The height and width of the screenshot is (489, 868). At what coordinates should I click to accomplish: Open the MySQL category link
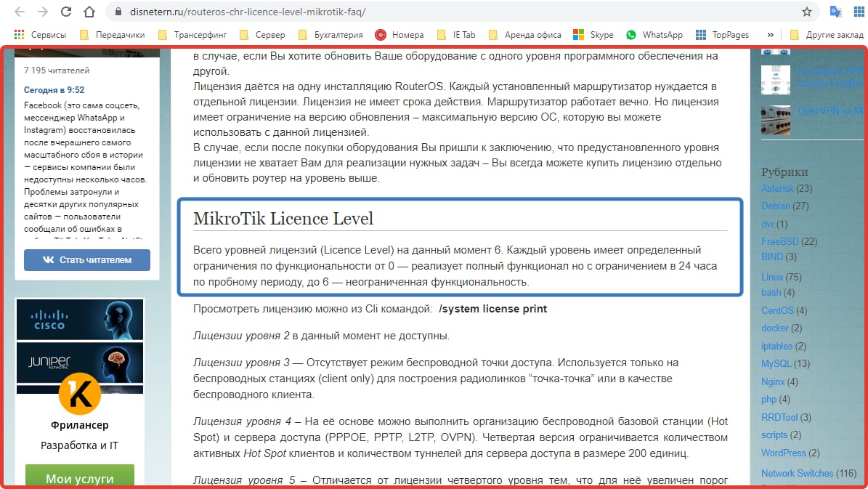pyautogui.click(x=776, y=363)
